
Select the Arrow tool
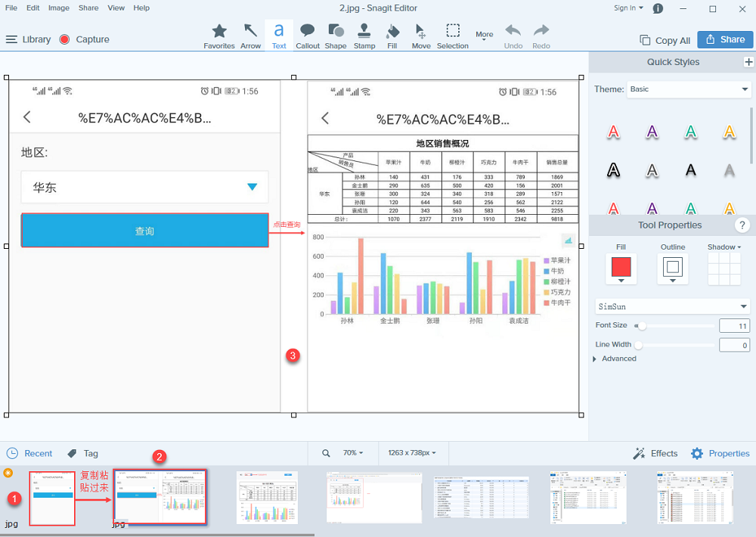point(250,36)
